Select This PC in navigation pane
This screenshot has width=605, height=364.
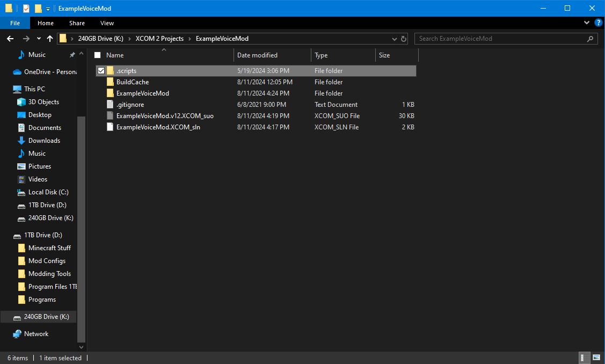28,89
